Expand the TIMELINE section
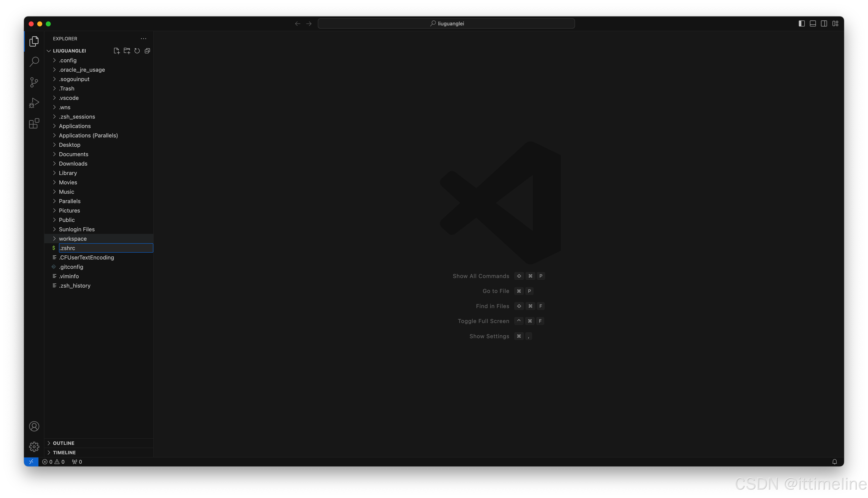The height and width of the screenshot is (498, 868). [x=64, y=453]
